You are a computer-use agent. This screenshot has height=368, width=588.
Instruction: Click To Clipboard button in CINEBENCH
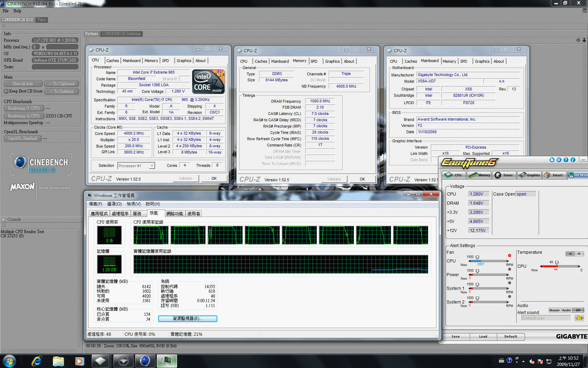pos(62,84)
